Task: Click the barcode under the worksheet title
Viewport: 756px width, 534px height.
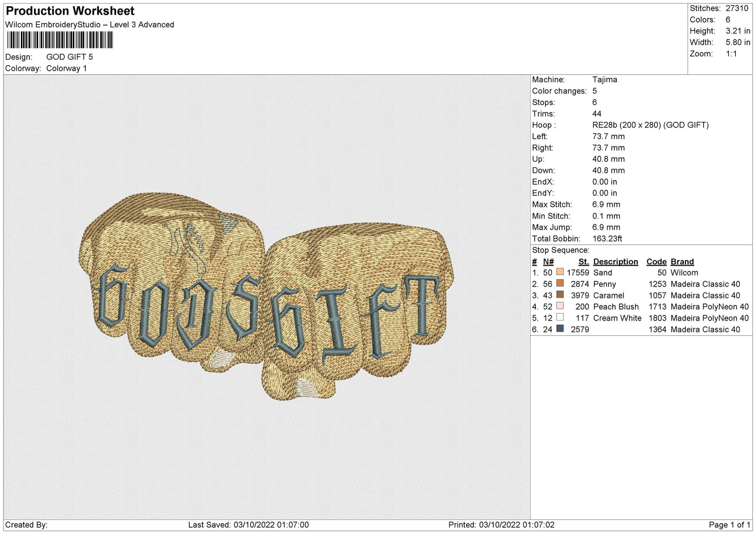Action: 60,40
